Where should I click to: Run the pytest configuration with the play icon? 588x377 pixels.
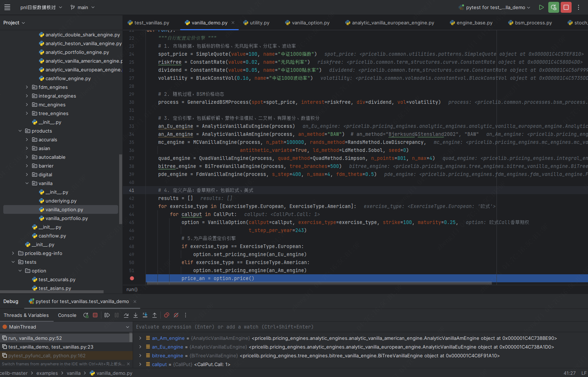click(541, 7)
